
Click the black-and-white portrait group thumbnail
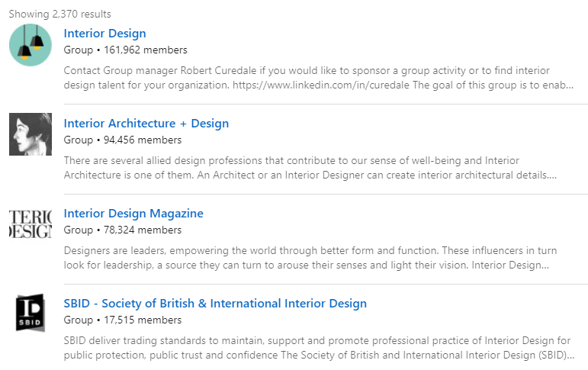coord(31,134)
